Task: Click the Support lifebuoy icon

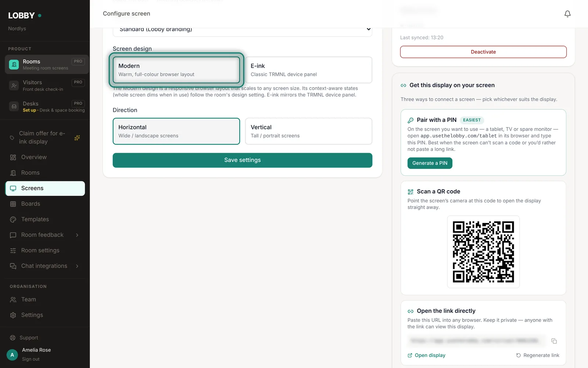Action: coord(12,338)
